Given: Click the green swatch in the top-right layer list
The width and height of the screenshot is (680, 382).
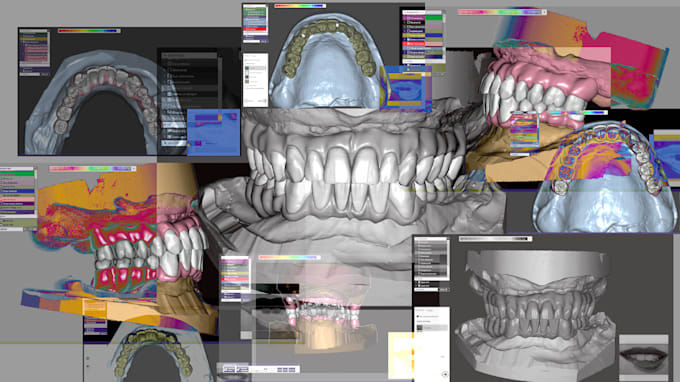Looking at the screenshot, I should click(434, 18).
